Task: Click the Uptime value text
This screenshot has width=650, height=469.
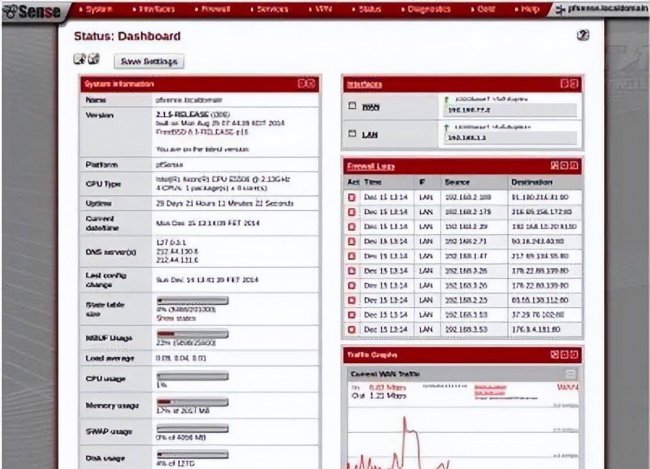Action: [x=225, y=203]
